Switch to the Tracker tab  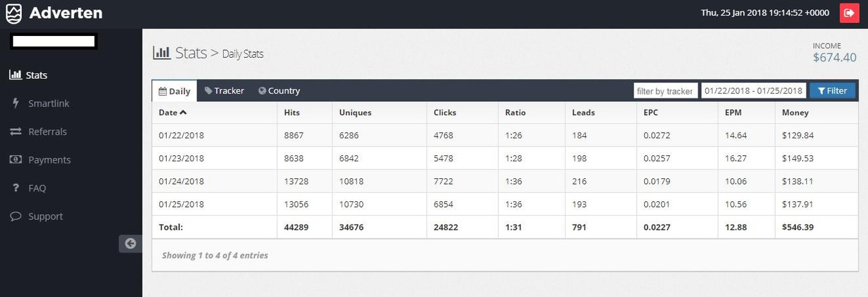point(224,91)
